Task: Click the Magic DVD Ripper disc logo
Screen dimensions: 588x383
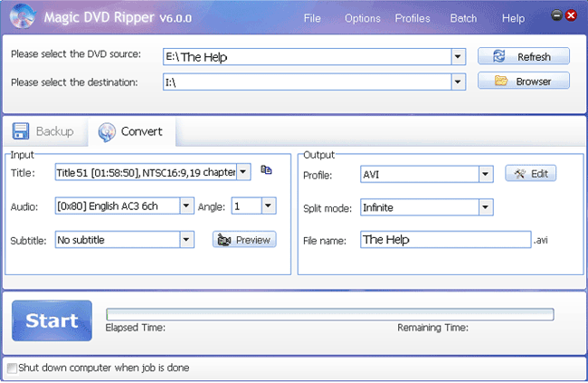Action: (24, 18)
